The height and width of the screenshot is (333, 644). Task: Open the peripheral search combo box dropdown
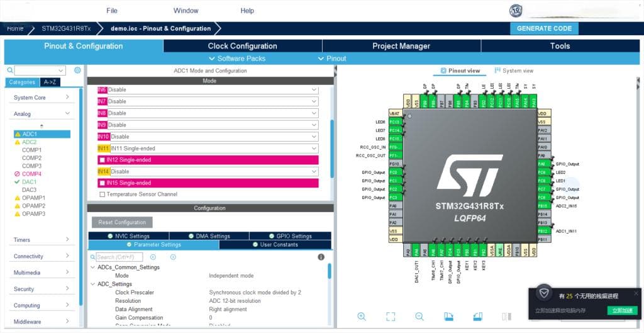62,71
